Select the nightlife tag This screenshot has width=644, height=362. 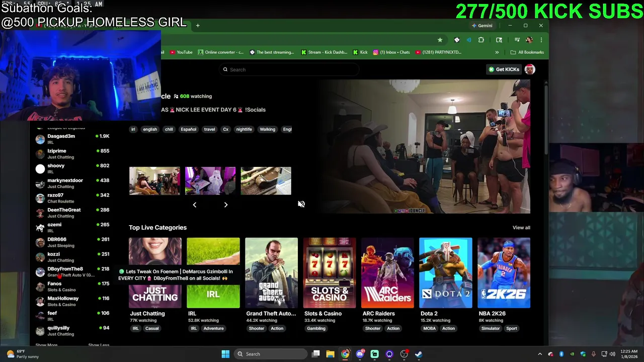(244, 129)
